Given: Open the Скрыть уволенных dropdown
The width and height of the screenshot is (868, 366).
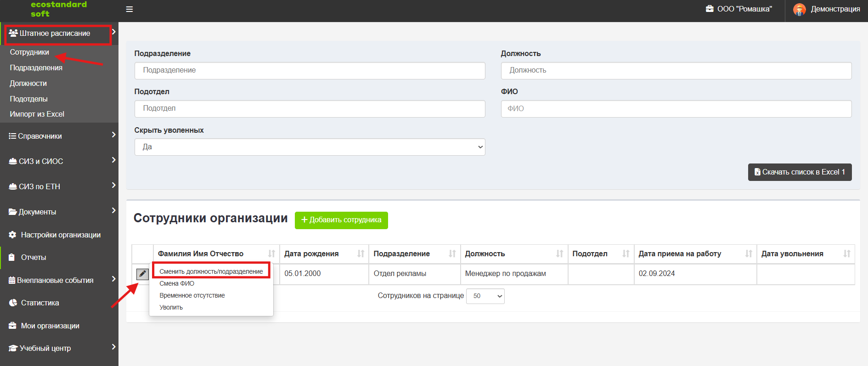Looking at the screenshot, I should pos(310,147).
